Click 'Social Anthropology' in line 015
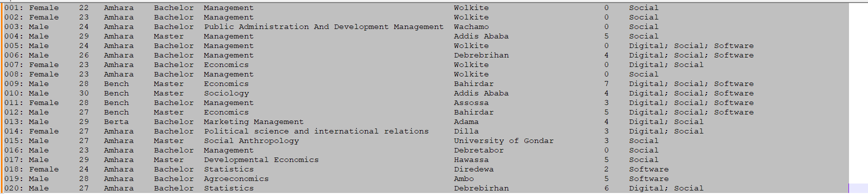 251,141
